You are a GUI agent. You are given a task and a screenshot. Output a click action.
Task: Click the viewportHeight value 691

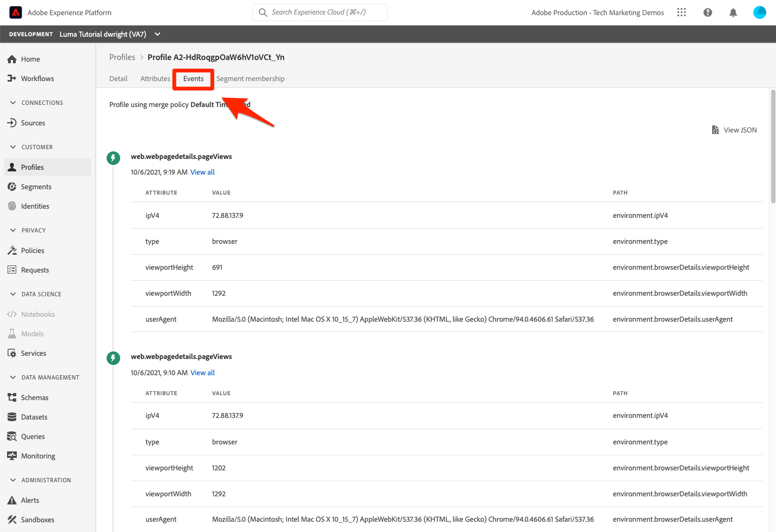click(x=217, y=268)
